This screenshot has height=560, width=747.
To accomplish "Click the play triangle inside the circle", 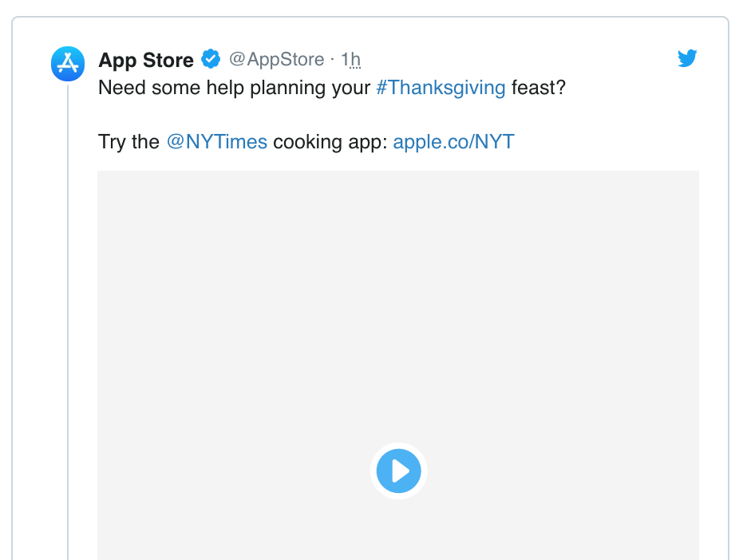I will coord(401,471).
